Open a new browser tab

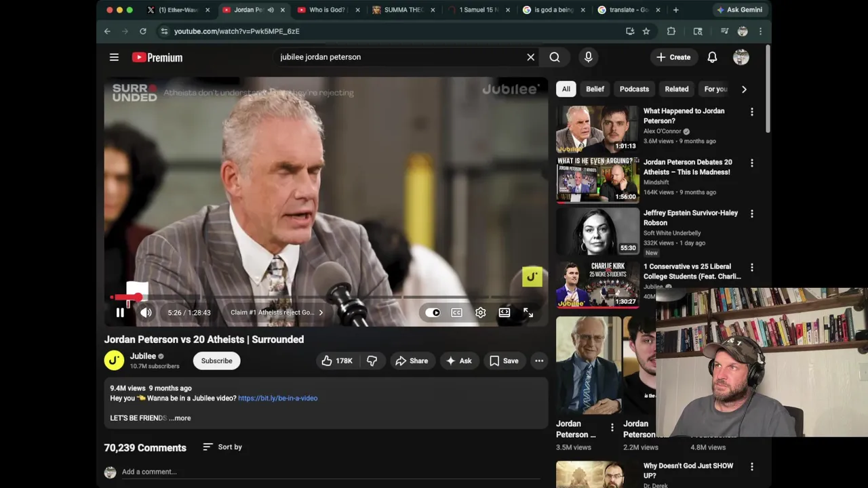coord(675,9)
